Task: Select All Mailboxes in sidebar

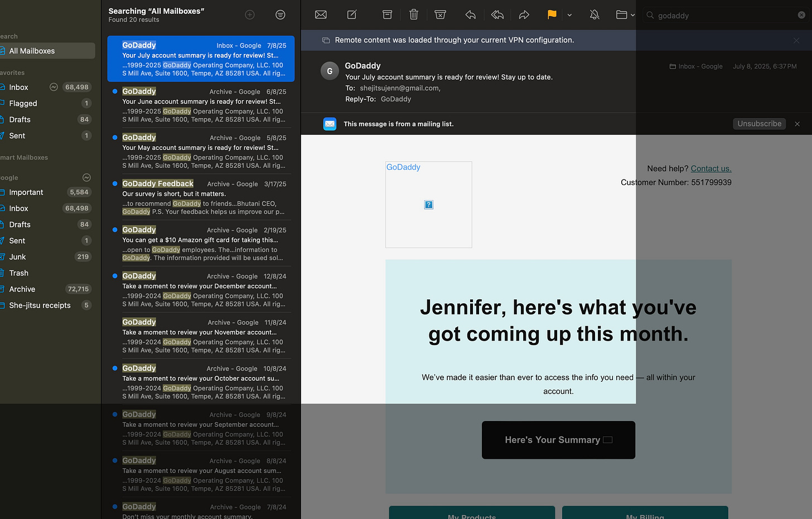Action: coord(47,51)
